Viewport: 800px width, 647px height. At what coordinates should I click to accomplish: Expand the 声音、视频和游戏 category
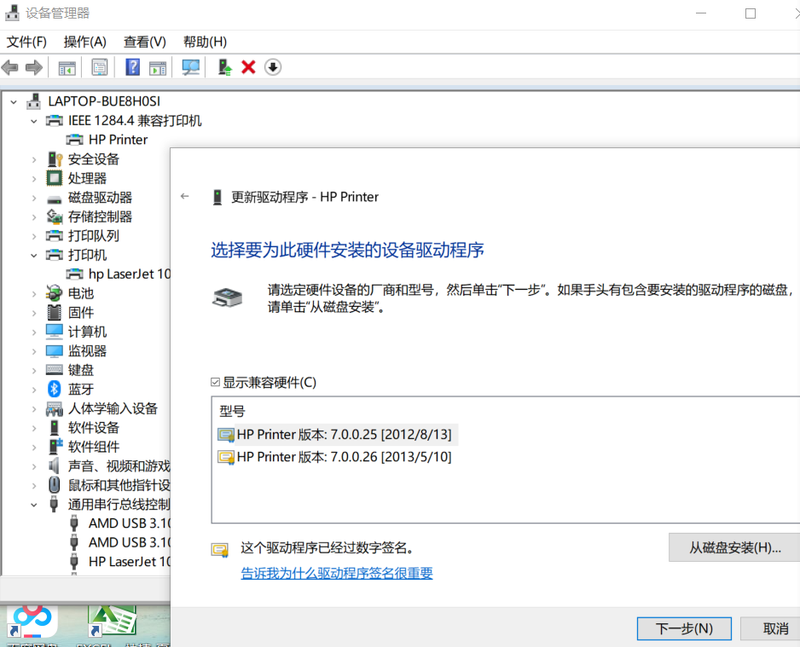(x=34, y=466)
